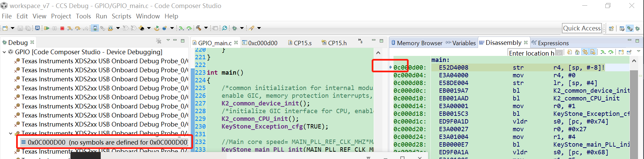The height and width of the screenshot is (159, 644).
Task: Open the Debug view menu triangle
Action: pyautogui.click(x=168, y=40)
